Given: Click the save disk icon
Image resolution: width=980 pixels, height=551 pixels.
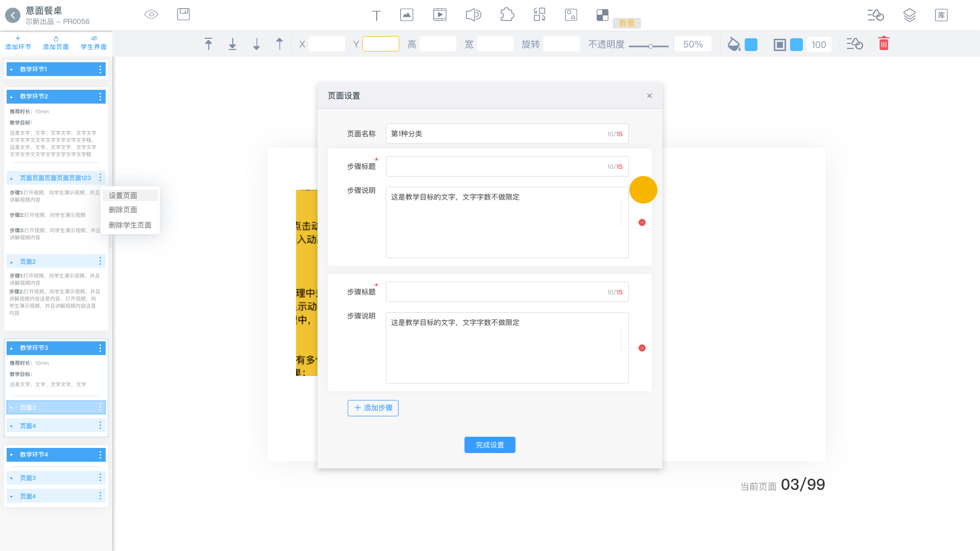Looking at the screenshot, I should [183, 14].
